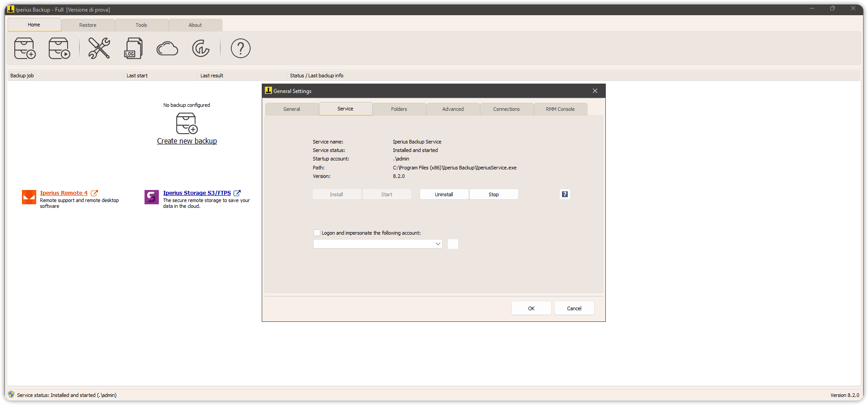This screenshot has width=868, height=405.
Task: Confirm settings with the OK button
Action: pos(531,308)
